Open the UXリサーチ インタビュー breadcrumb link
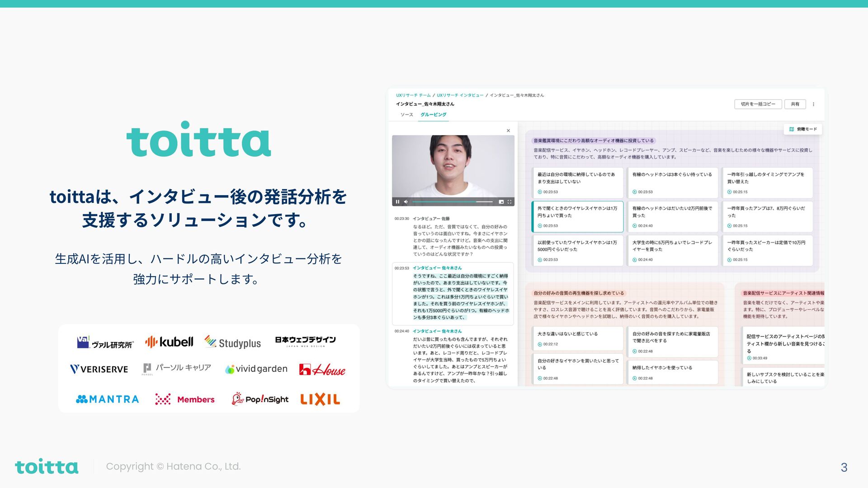 pyautogui.click(x=460, y=95)
